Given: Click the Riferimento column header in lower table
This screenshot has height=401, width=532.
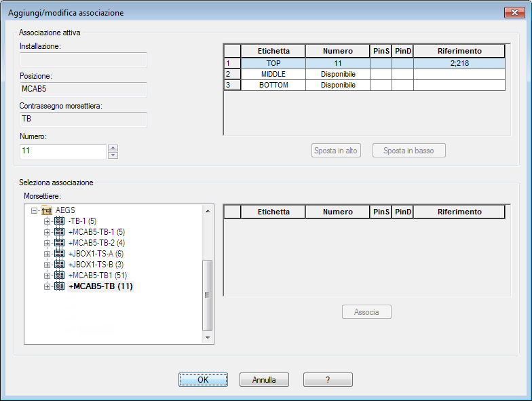Looking at the screenshot, I should coord(459,212).
